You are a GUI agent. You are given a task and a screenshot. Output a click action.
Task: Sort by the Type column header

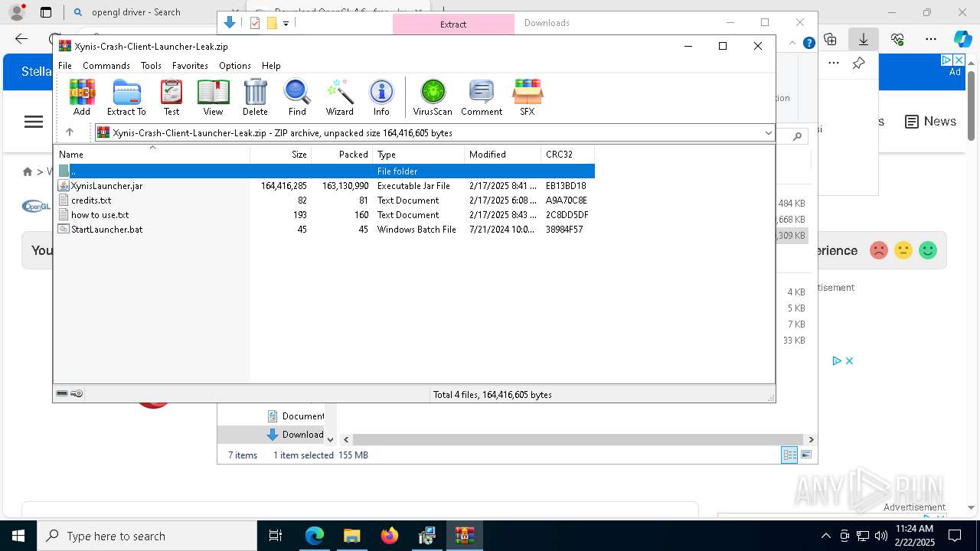(418, 154)
